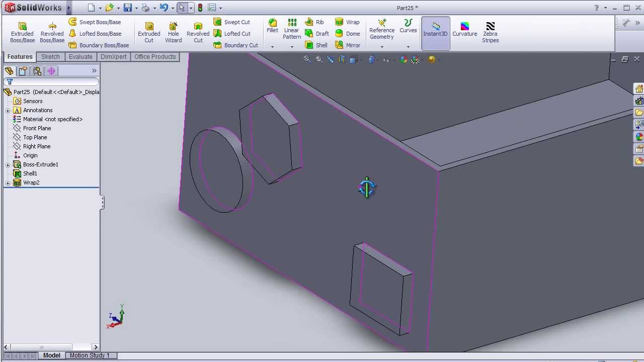Click Lofted Cut

(x=231, y=34)
